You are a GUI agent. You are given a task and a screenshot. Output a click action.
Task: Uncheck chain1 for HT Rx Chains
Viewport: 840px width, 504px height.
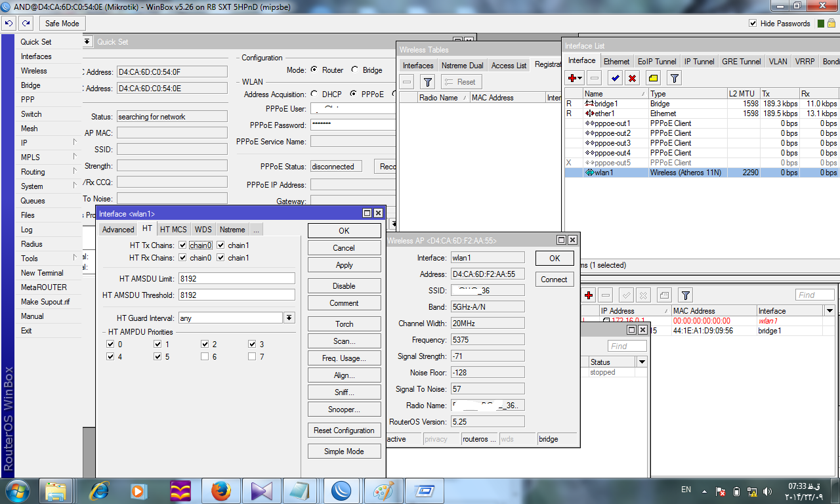click(221, 258)
